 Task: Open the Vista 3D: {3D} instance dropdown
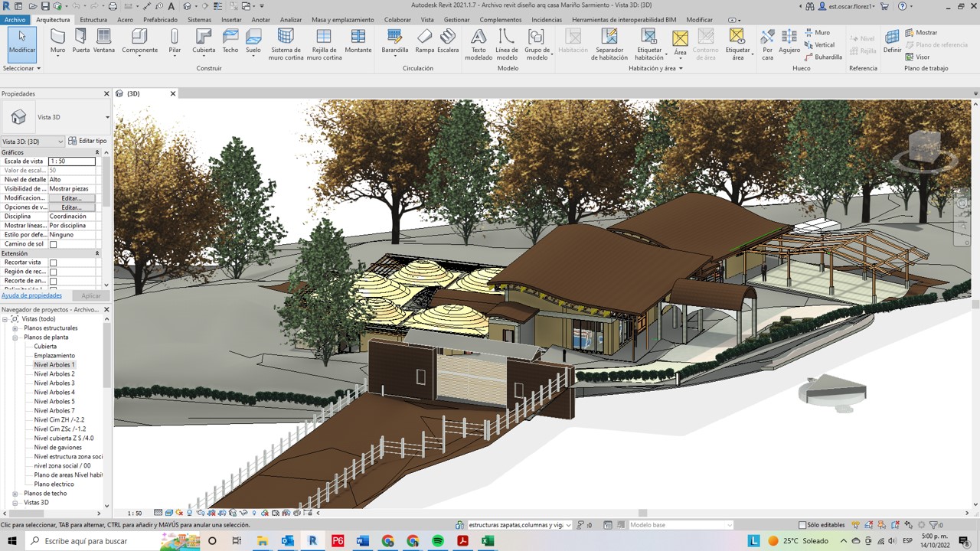(33, 142)
